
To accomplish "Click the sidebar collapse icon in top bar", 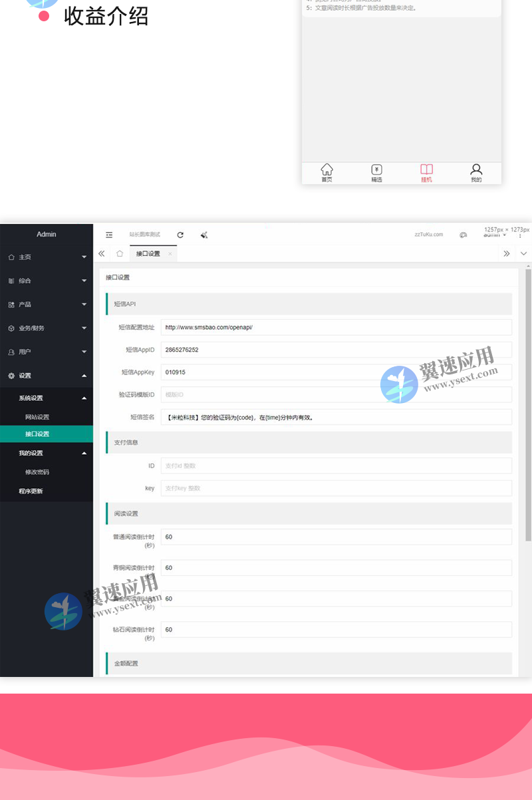I will point(109,235).
